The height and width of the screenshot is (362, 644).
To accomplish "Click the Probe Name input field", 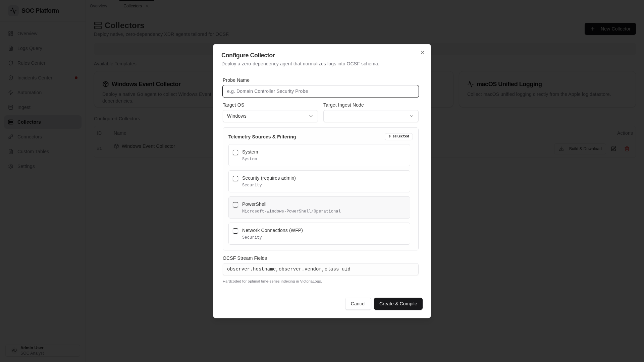I will pyautogui.click(x=320, y=91).
